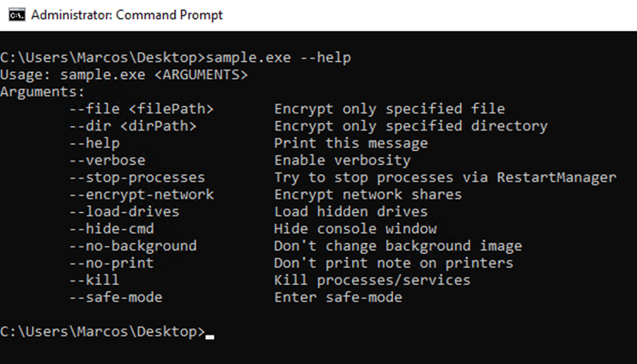
Task: Click the --safe-mode argument text
Action: (x=116, y=297)
